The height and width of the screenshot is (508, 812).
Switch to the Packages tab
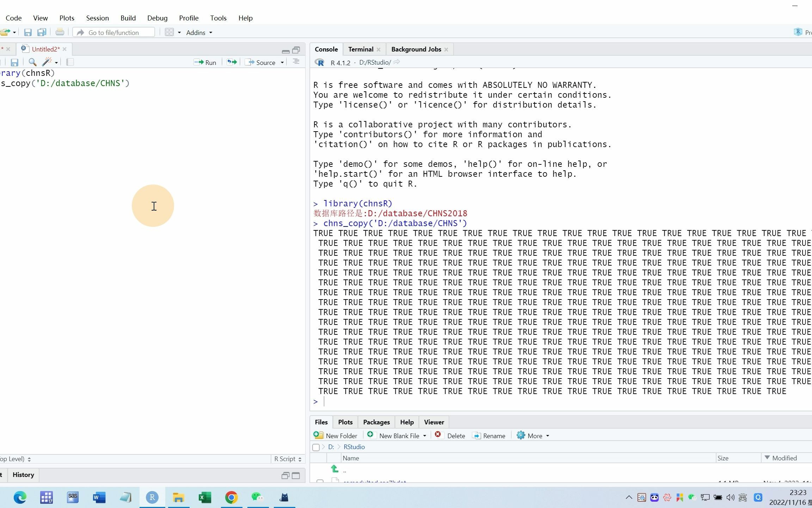pyautogui.click(x=376, y=422)
